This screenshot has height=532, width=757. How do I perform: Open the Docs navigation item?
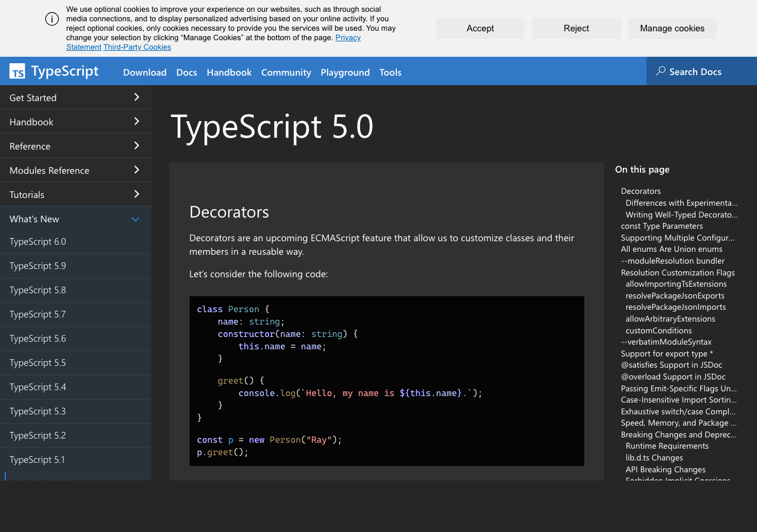186,72
